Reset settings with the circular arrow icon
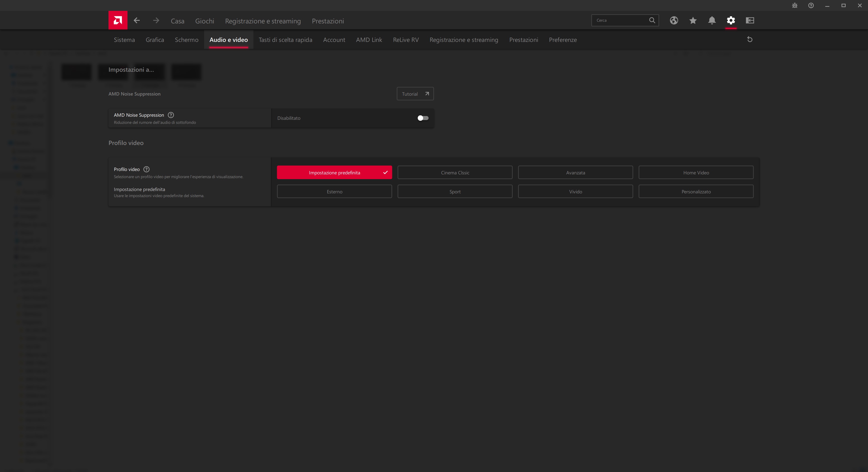The width and height of the screenshot is (868, 472). click(x=750, y=39)
